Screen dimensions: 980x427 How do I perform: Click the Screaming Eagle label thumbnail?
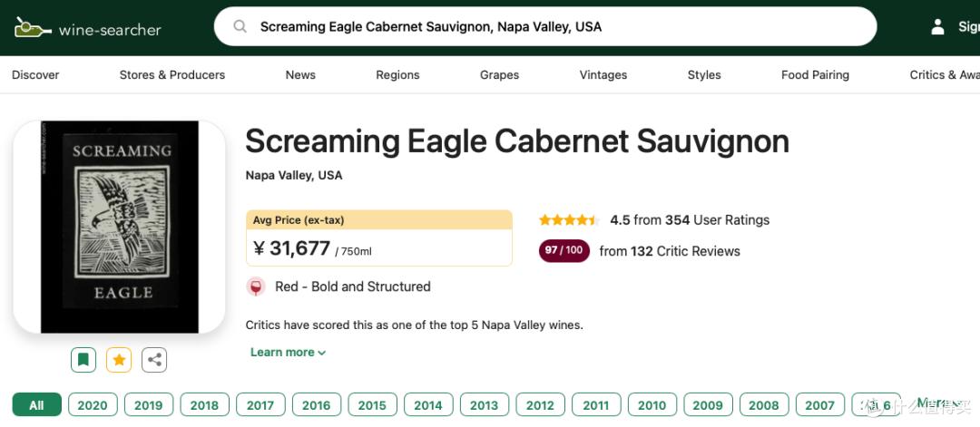[x=120, y=228]
